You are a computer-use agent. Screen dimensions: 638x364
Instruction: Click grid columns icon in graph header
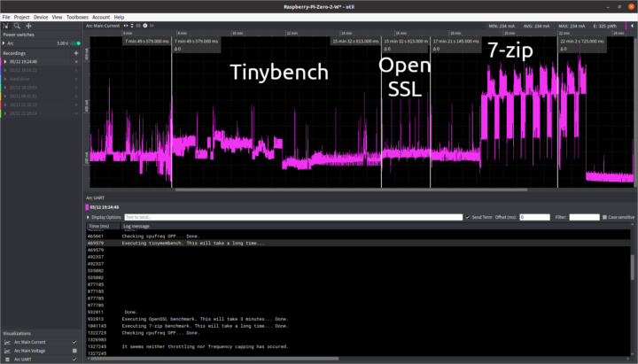(138, 26)
